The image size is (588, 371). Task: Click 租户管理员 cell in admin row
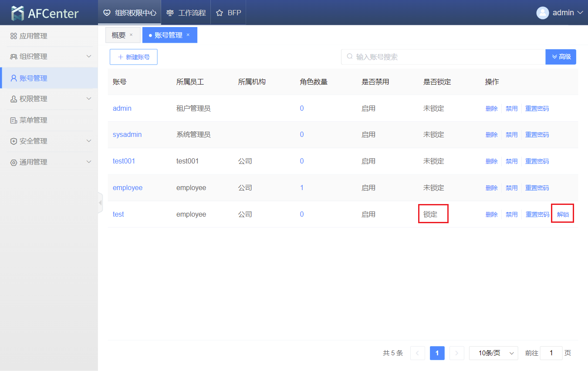coord(193,109)
